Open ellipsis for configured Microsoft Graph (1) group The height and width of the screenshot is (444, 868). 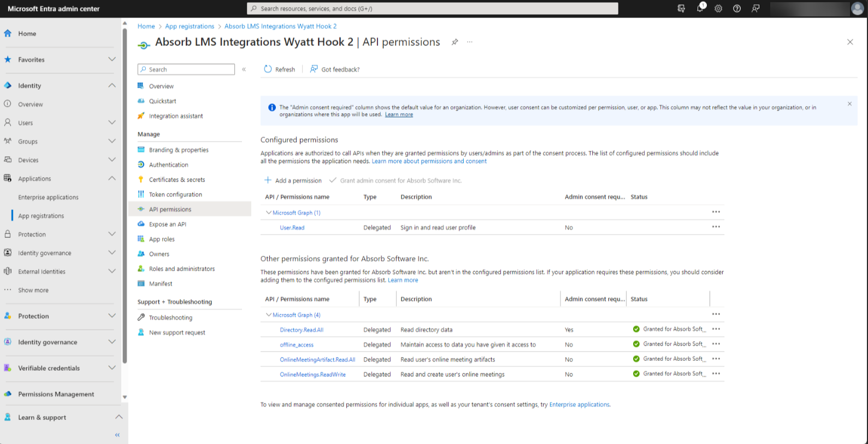716,212
